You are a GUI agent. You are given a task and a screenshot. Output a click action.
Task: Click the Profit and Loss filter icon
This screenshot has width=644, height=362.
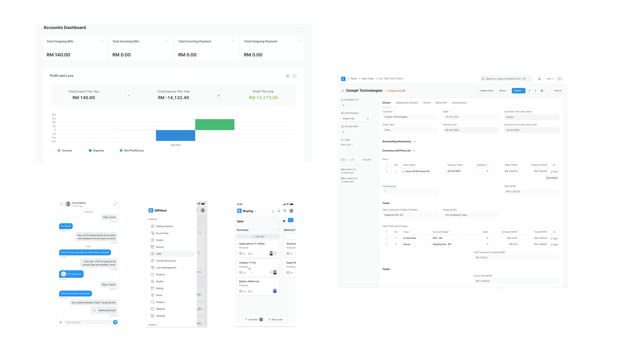pos(287,76)
